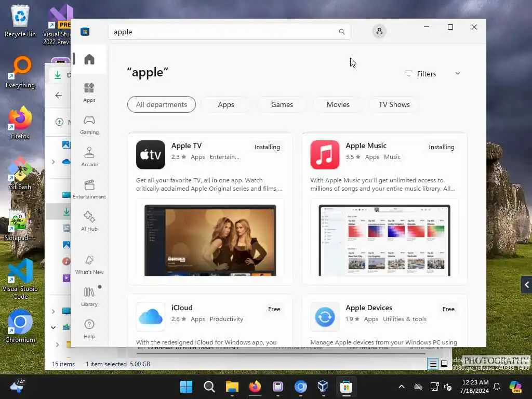Screen dimensions: 532x399
Task: Click the Free button for iCloud
Action: (x=274, y=309)
